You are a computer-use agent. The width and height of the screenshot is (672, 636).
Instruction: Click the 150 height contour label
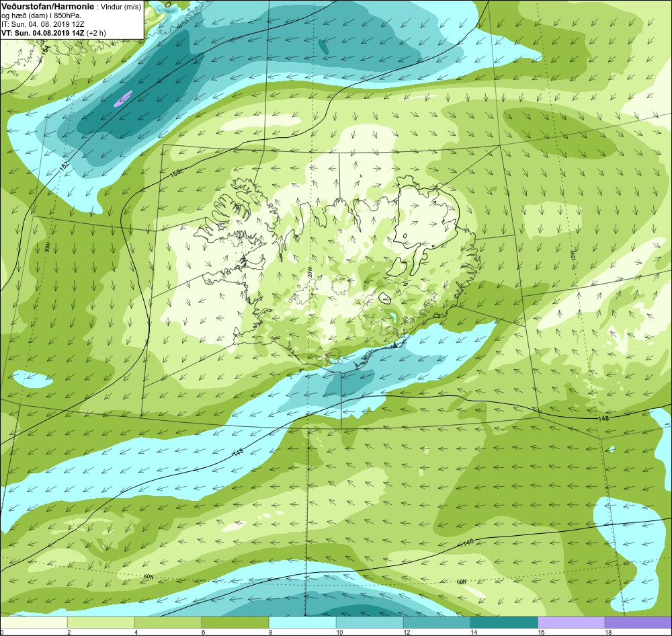click(x=175, y=173)
